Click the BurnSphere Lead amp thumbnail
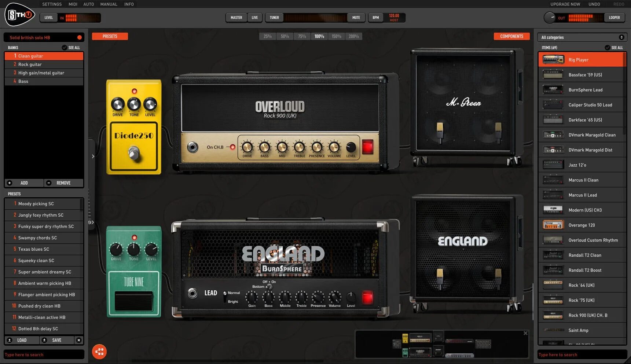 [553, 90]
